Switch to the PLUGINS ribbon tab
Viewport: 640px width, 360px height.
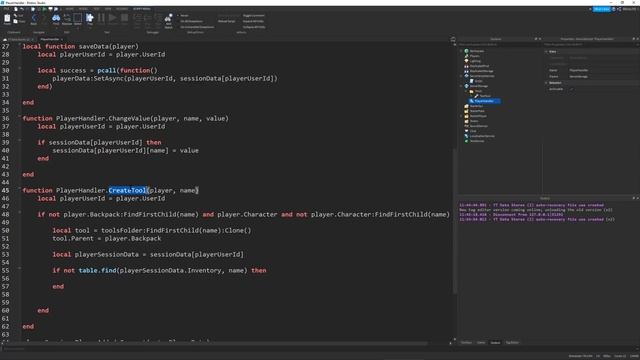point(122,9)
